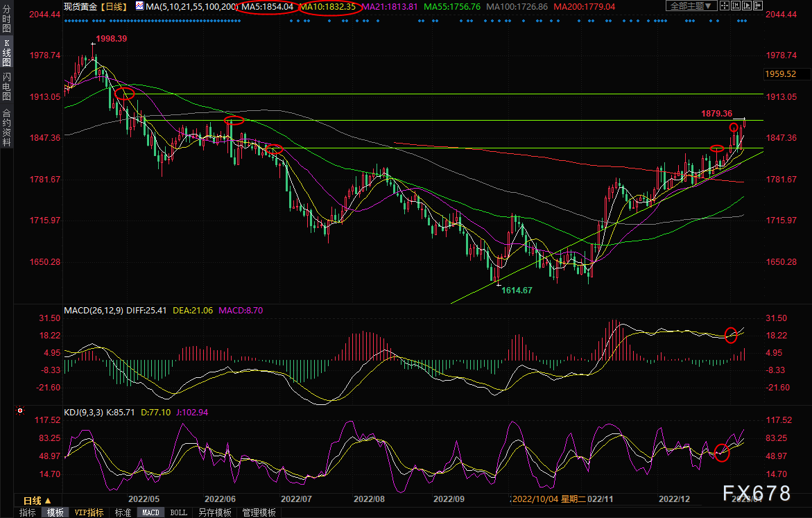Click the 1959.52 current price label on axis
812x518 pixels.
780,74
